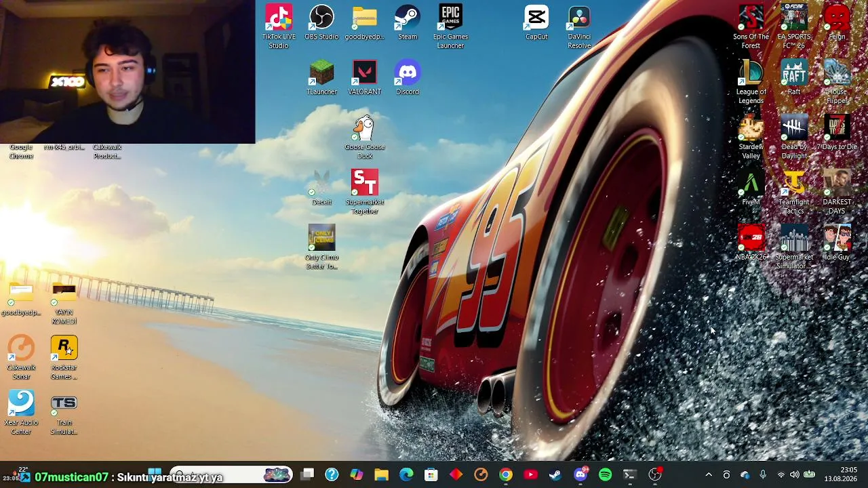Open the TikTok LIVE Studio desktop shortcut
The width and height of the screenshot is (868, 488).
[x=279, y=26]
